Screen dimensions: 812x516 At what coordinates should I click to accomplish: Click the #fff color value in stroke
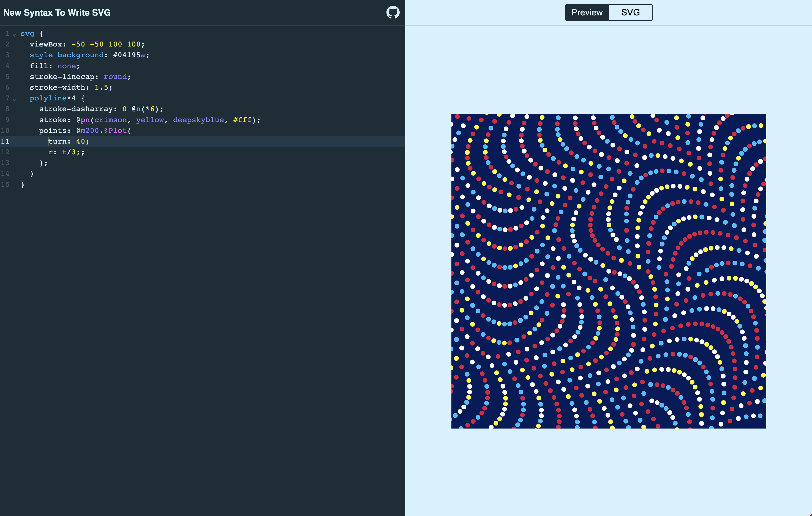pyautogui.click(x=242, y=120)
